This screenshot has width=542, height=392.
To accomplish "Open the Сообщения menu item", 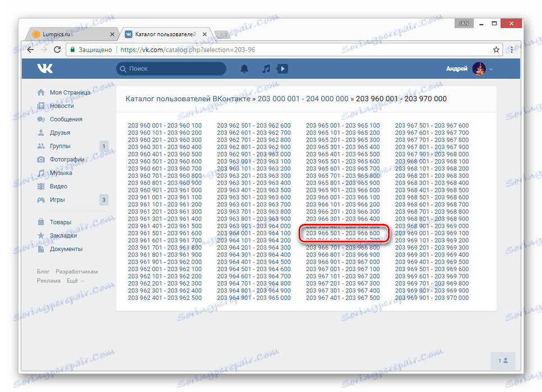I will pyautogui.click(x=66, y=119).
